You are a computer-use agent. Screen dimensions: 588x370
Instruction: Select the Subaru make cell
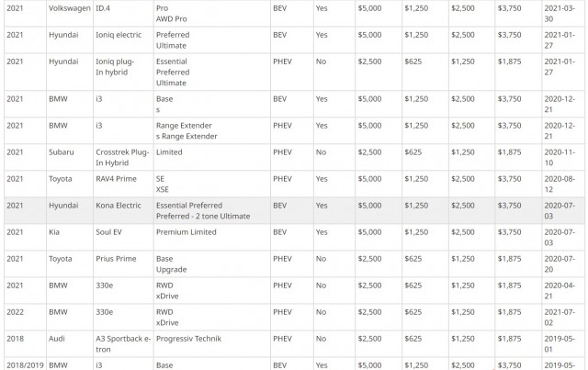point(70,157)
